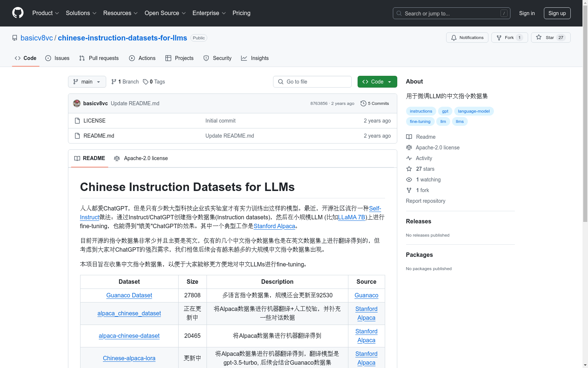The image size is (588, 368).
Task: Click the Issues tab circle icon
Action: tap(48, 58)
